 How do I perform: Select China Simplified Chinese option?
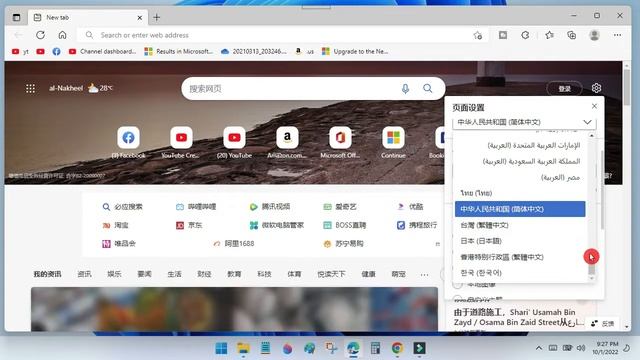[x=520, y=209]
